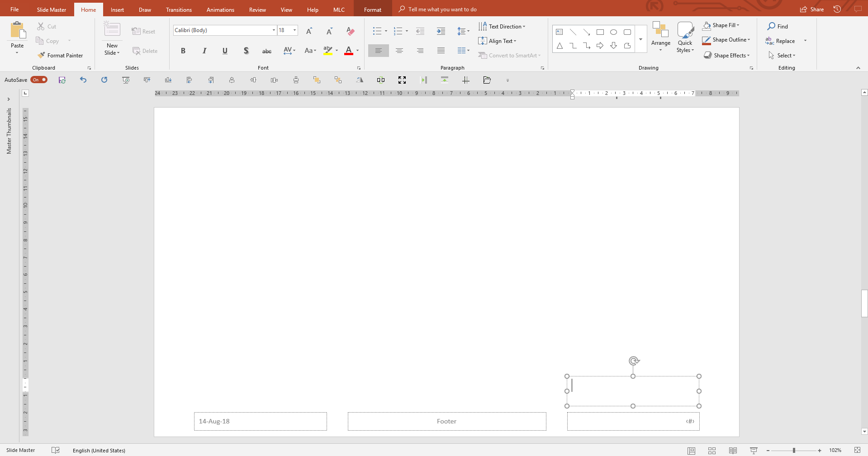868x456 pixels.
Task: Expand the shapes gallery More arrow
Action: (x=640, y=39)
